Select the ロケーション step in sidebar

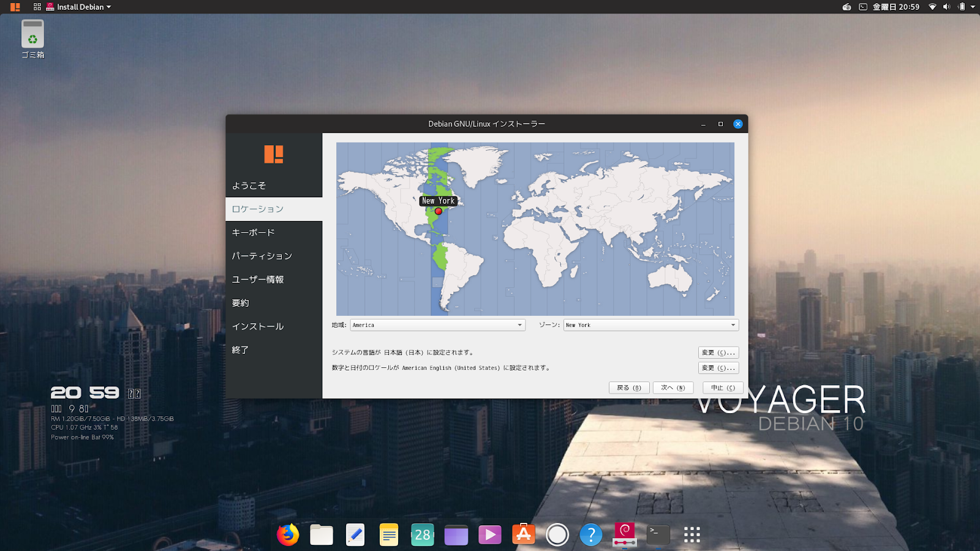point(274,209)
